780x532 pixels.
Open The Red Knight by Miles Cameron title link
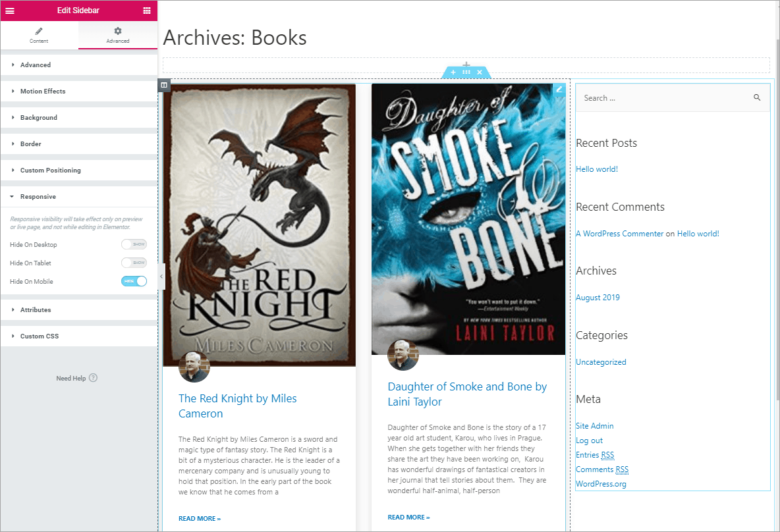pyautogui.click(x=237, y=406)
